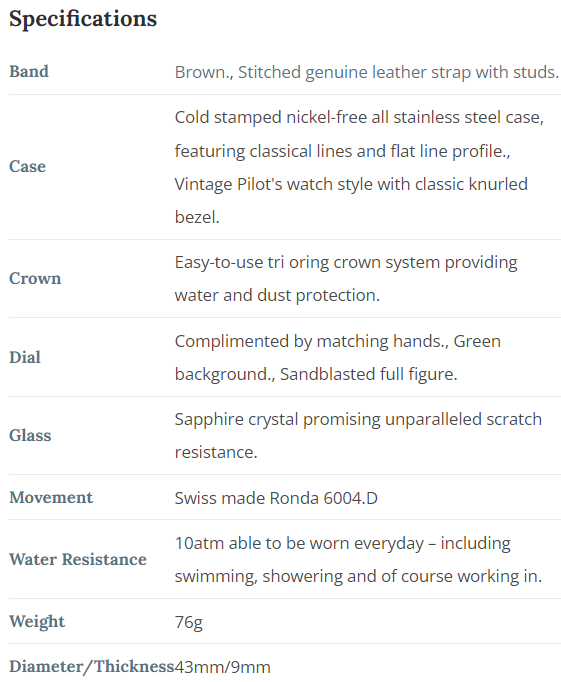Select the Case row label
The width and height of the screenshot is (561, 682).
[27, 166]
